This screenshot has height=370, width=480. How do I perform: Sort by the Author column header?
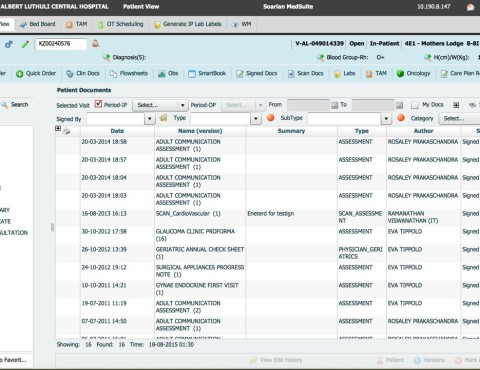tap(423, 131)
